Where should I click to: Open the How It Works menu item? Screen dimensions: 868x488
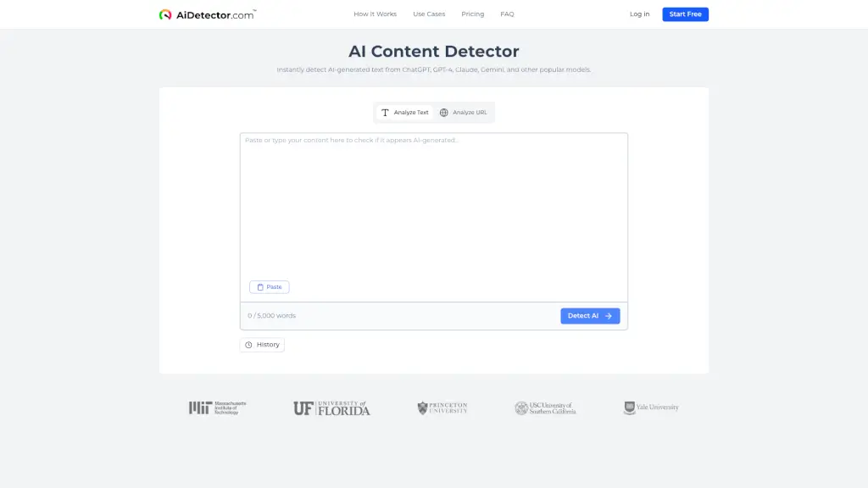(375, 14)
